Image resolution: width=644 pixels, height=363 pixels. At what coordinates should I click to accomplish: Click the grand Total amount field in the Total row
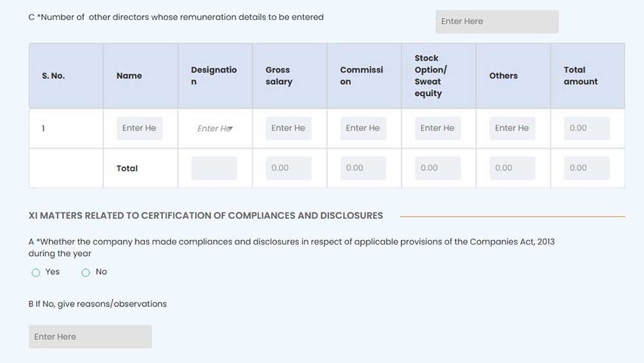[x=587, y=168]
